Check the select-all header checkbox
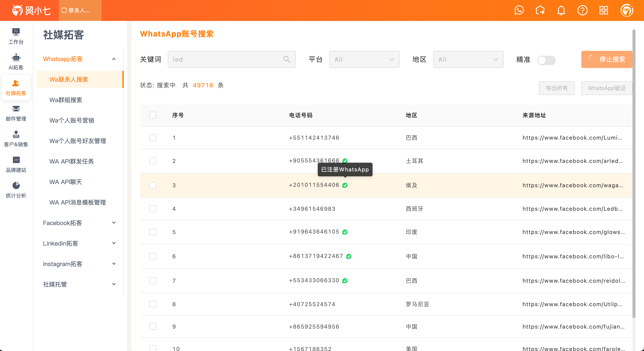 152,115
